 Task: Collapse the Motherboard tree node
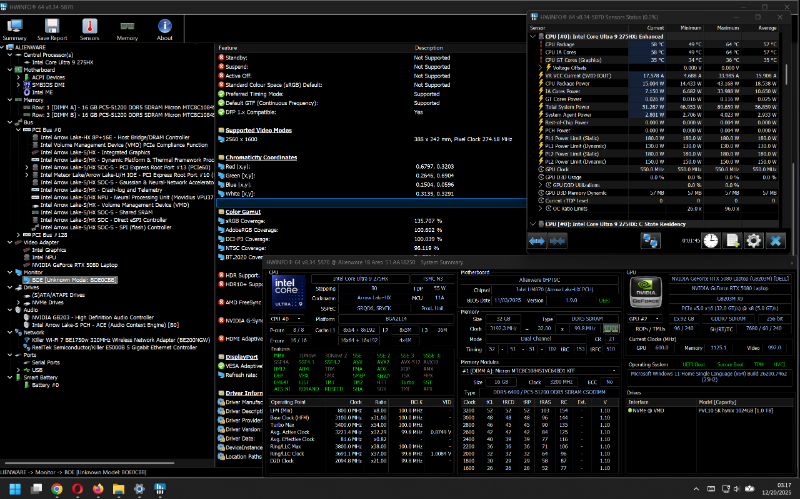coord(9,70)
